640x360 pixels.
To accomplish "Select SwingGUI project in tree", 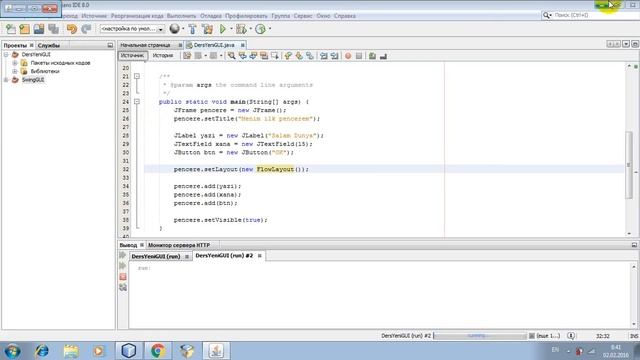I will [x=33, y=80].
